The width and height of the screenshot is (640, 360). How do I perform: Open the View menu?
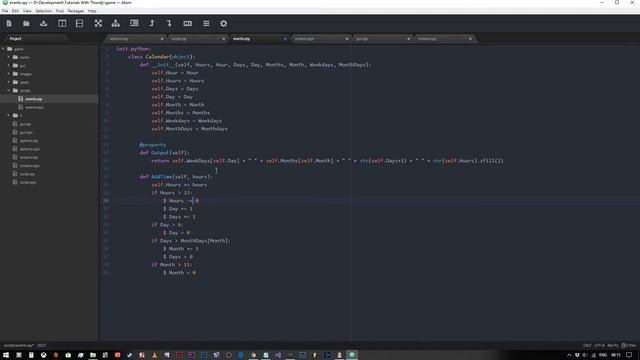pos(27,11)
